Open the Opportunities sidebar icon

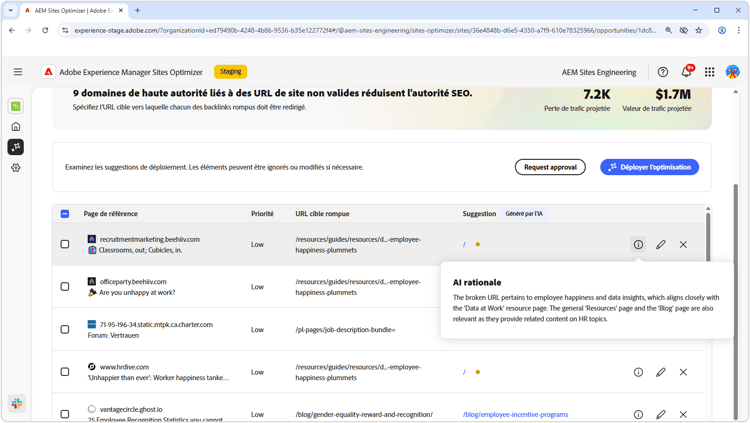click(x=16, y=147)
